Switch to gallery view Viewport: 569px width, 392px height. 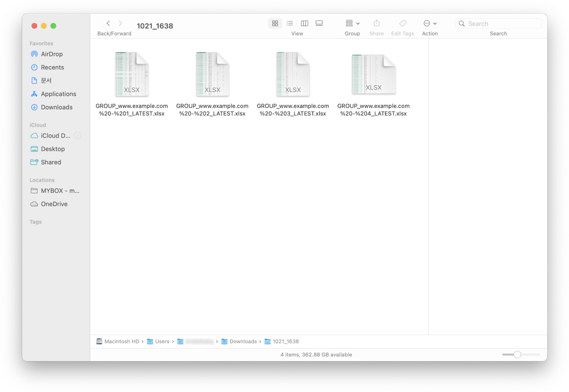[319, 23]
